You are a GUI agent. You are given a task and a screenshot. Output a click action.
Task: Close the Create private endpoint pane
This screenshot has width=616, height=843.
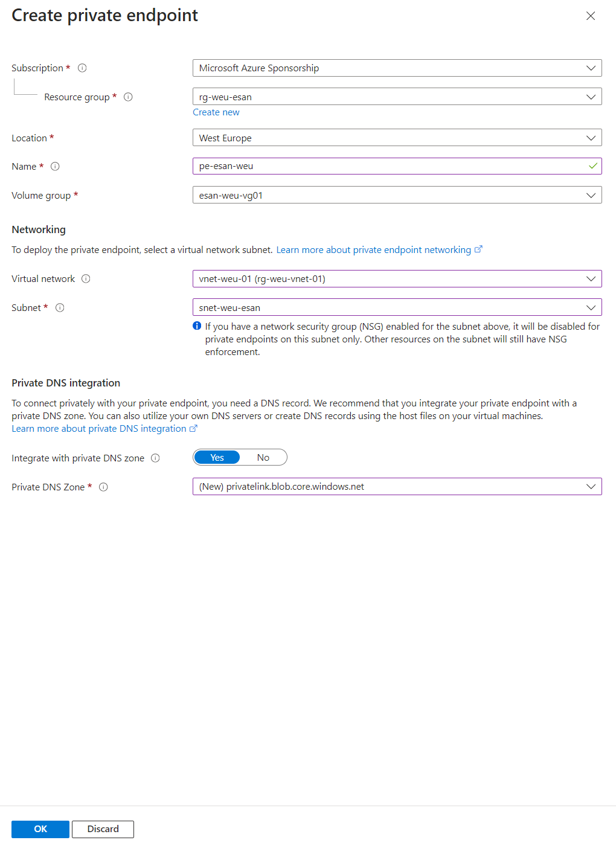coord(591,16)
